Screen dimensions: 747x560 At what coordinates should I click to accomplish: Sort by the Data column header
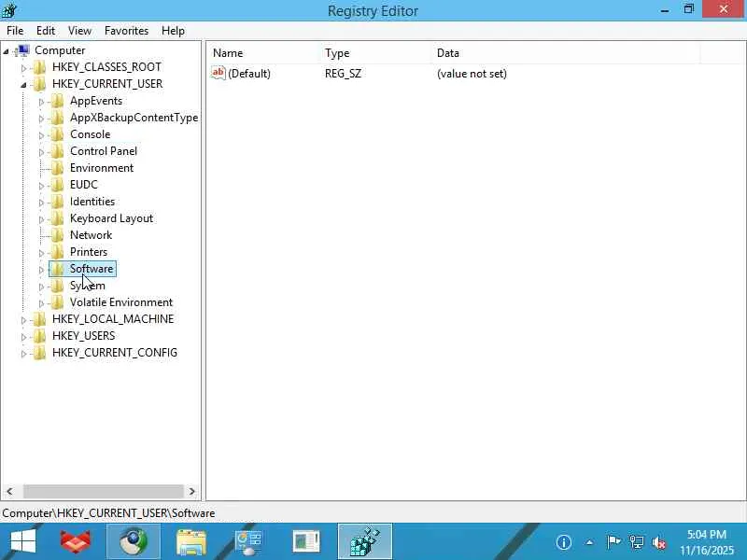point(566,53)
